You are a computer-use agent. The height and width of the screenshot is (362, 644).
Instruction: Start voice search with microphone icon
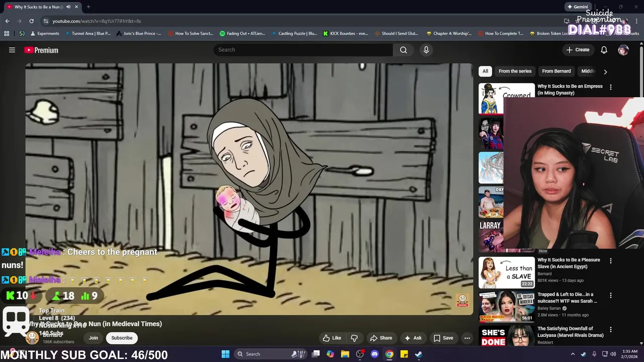(x=426, y=50)
